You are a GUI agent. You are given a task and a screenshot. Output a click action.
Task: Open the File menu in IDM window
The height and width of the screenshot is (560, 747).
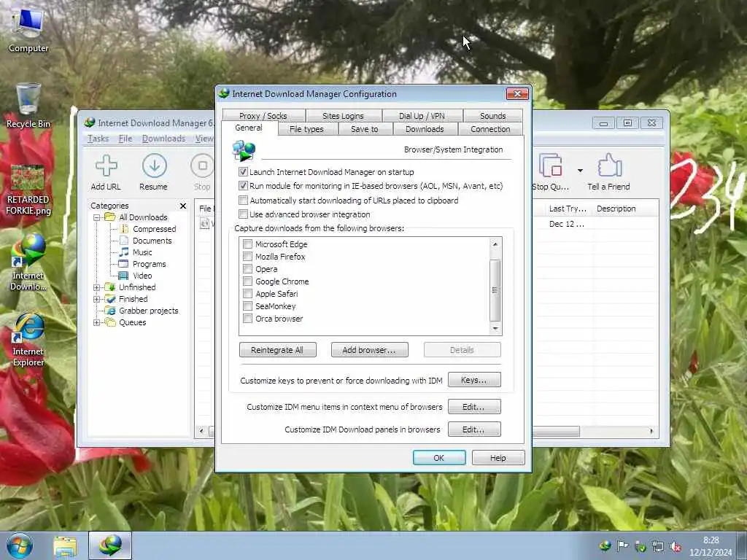(125, 139)
